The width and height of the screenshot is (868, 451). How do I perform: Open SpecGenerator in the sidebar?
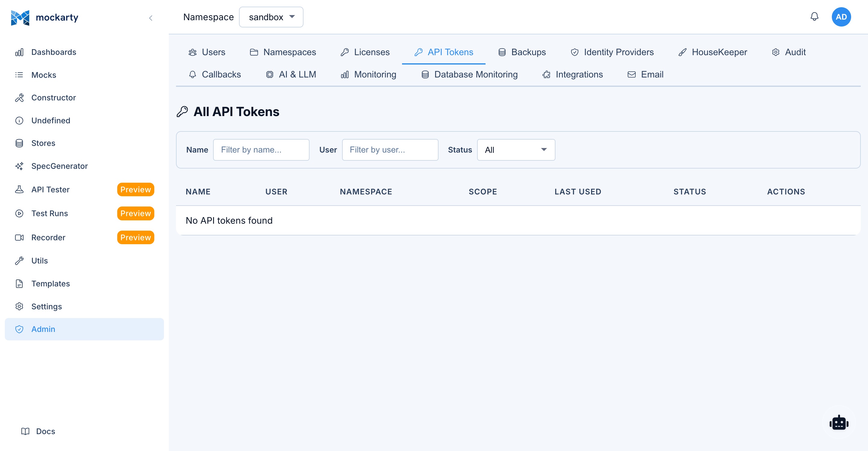(84, 166)
